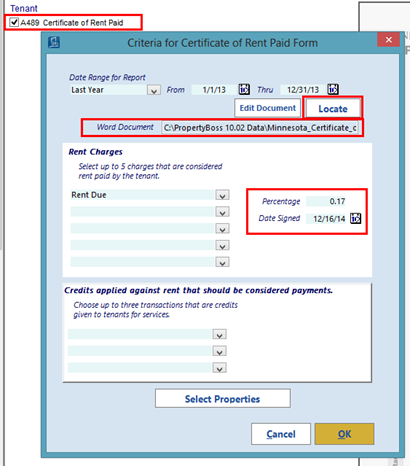Click the Cancel button
This screenshot has width=410, height=466.
(x=281, y=434)
